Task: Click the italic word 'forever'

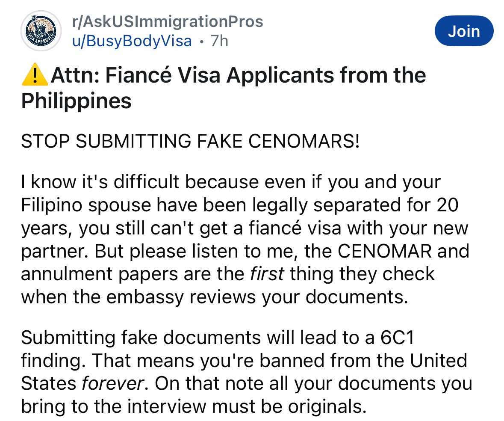Action: tap(113, 383)
